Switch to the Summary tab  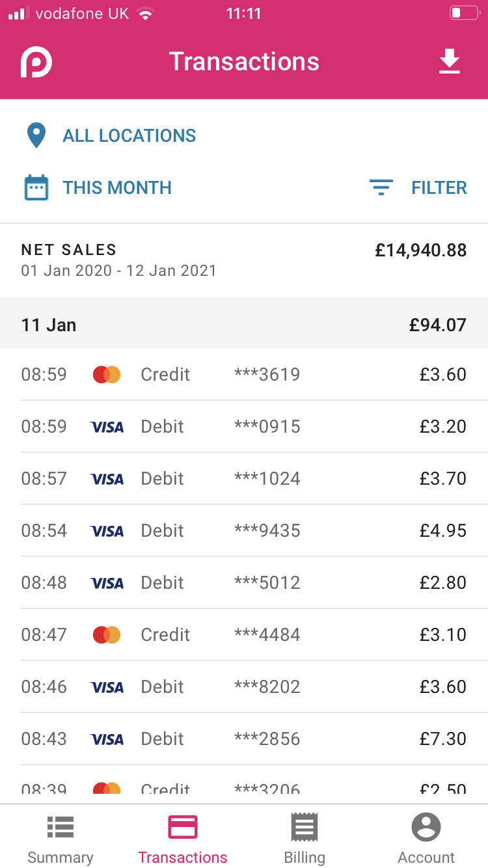[61, 839]
